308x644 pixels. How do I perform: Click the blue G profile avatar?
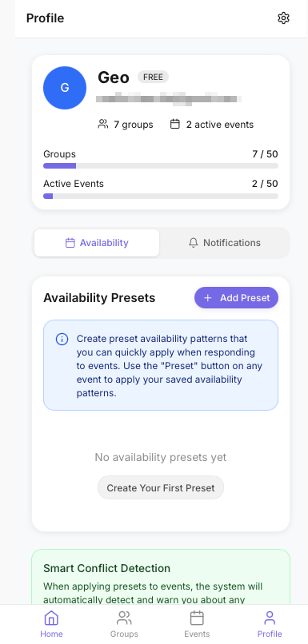(x=65, y=88)
